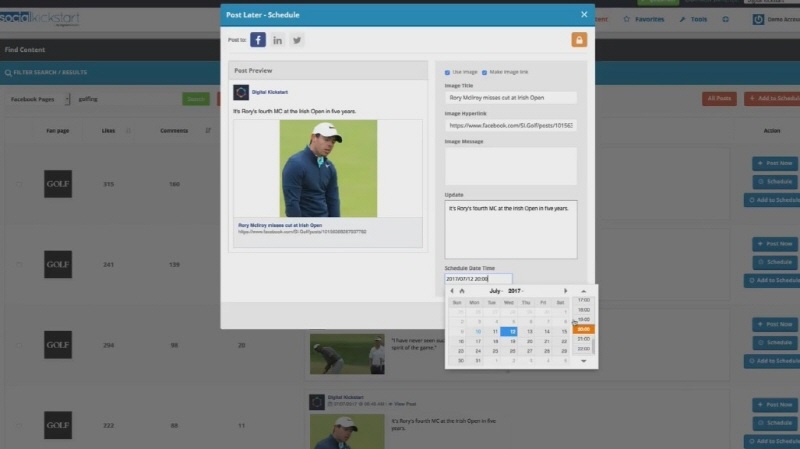
Task: Click the socialkickstart logo
Action: coord(39,19)
